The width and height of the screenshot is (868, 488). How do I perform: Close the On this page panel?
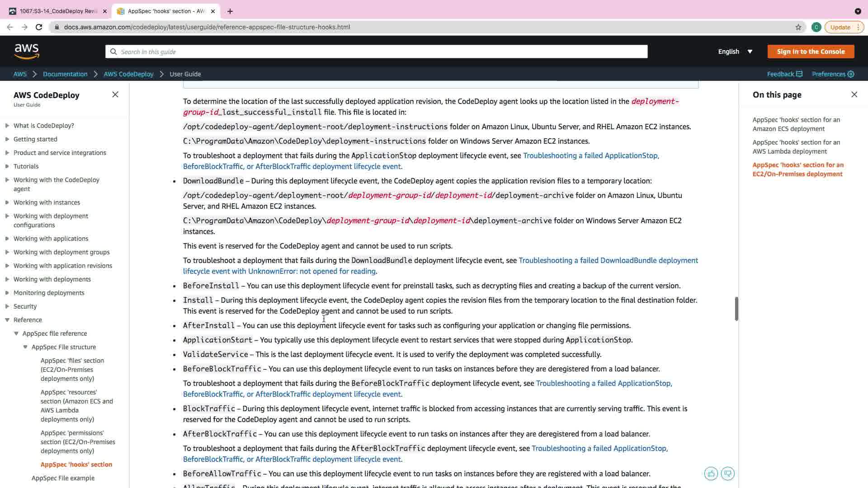tap(854, 94)
